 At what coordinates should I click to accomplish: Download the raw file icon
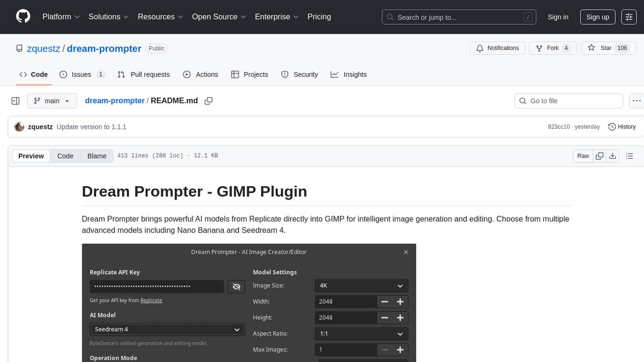point(612,156)
